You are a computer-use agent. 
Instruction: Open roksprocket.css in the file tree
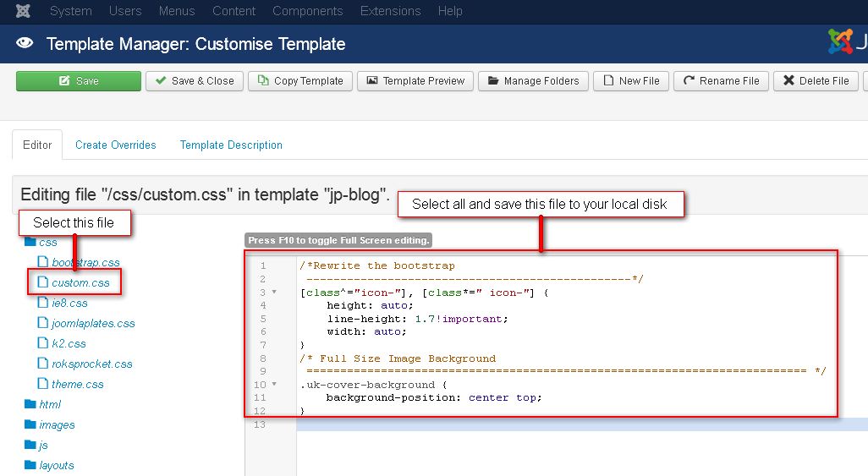point(92,364)
